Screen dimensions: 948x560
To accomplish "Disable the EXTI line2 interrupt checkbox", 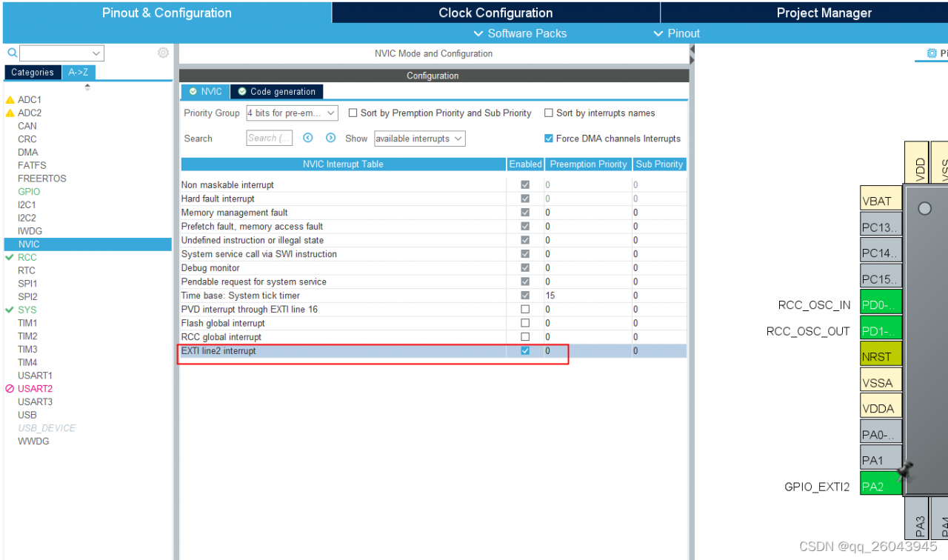I will coord(525,351).
